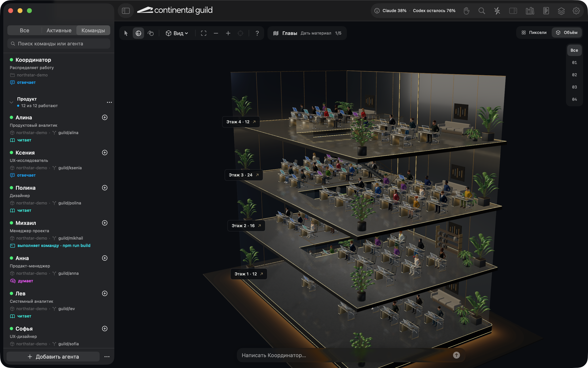Open search magnifier in top bar
Screen dimensions: 588x368
point(482,11)
